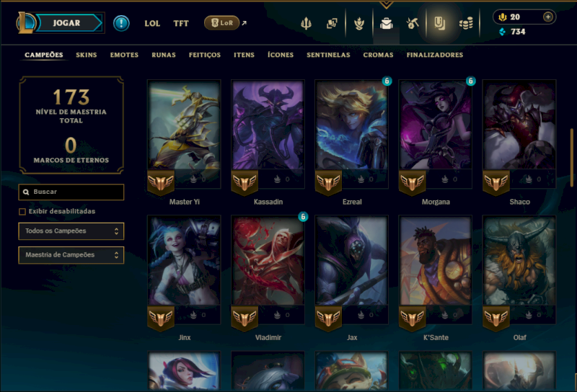The image size is (577, 392).
Task: Expand the Todos os Campeões dropdown
Action: click(x=71, y=231)
